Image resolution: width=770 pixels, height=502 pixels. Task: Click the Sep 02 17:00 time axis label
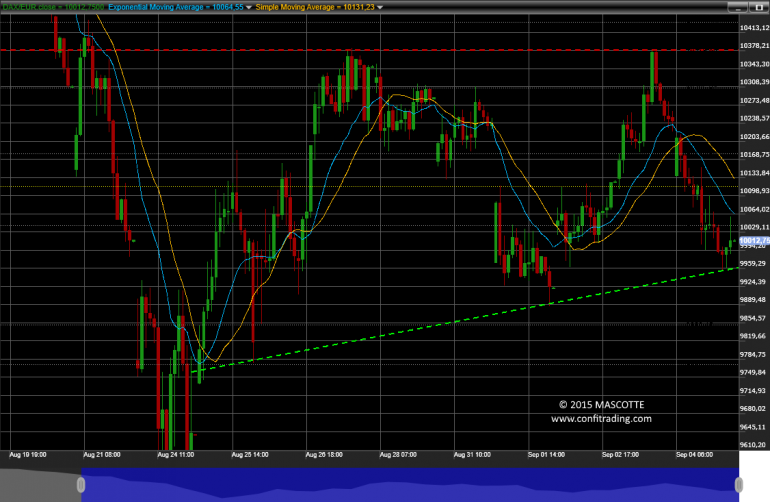621,455
